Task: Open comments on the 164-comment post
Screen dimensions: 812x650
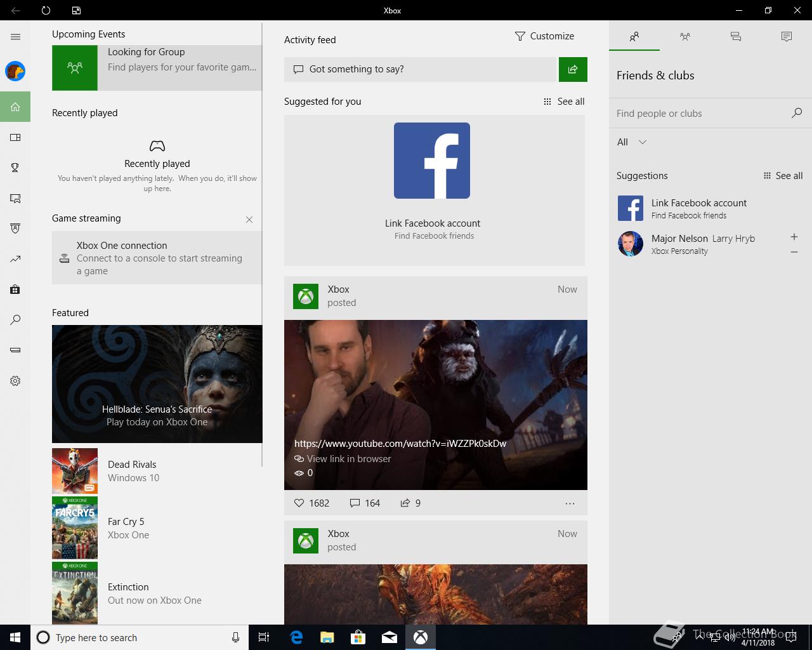Action: click(365, 503)
